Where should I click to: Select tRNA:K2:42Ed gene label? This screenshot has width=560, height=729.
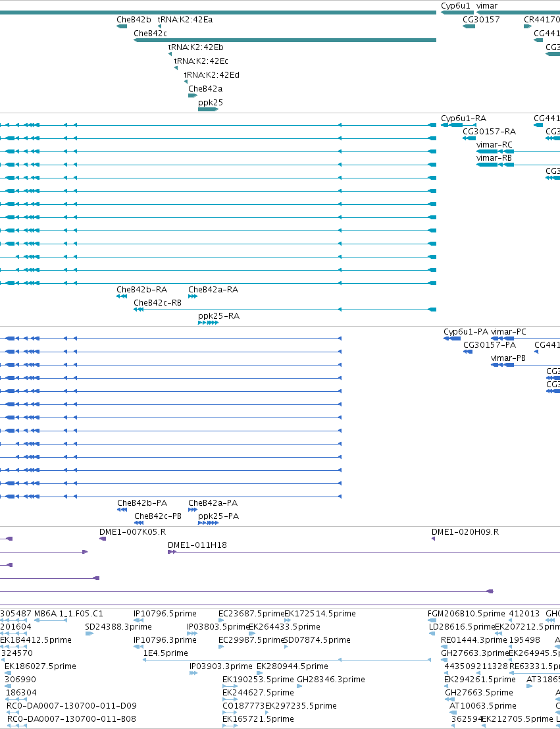click(x=211, y=75)
